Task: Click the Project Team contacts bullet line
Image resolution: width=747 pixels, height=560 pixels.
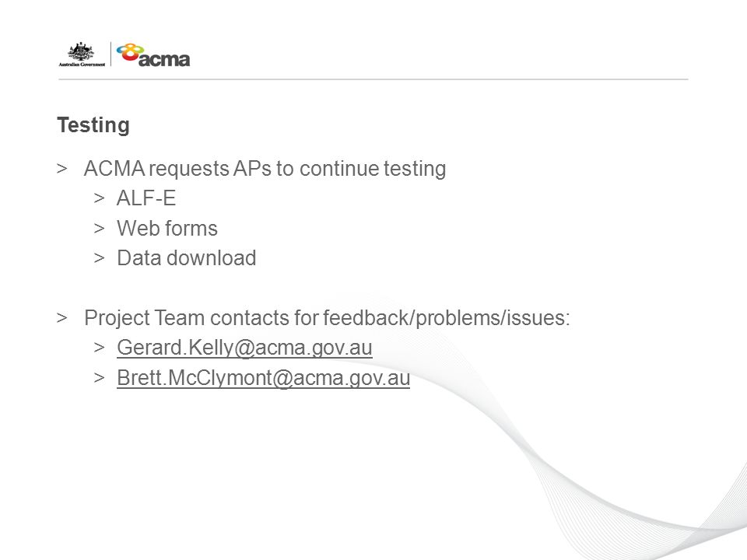Action: [327, 317]
